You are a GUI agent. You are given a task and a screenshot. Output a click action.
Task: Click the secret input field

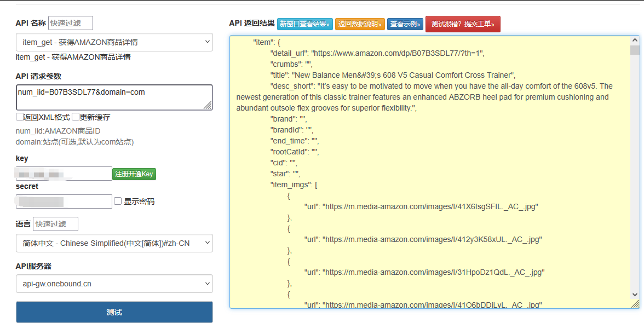[x=64, y=201]
